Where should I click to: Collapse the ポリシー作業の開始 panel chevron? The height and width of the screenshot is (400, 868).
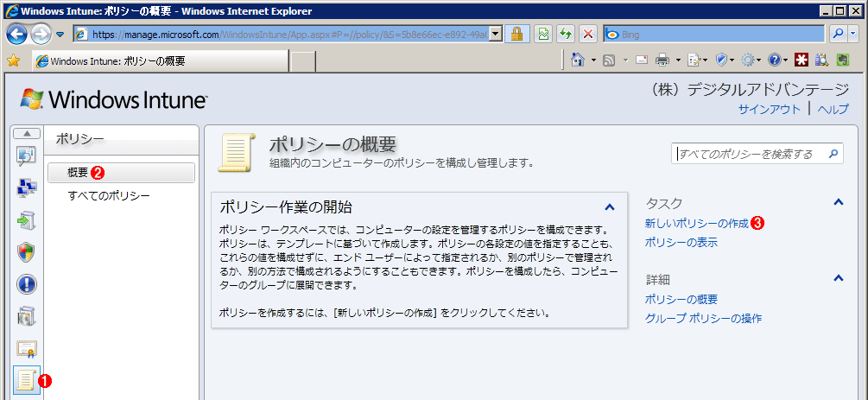click(610, 207)
